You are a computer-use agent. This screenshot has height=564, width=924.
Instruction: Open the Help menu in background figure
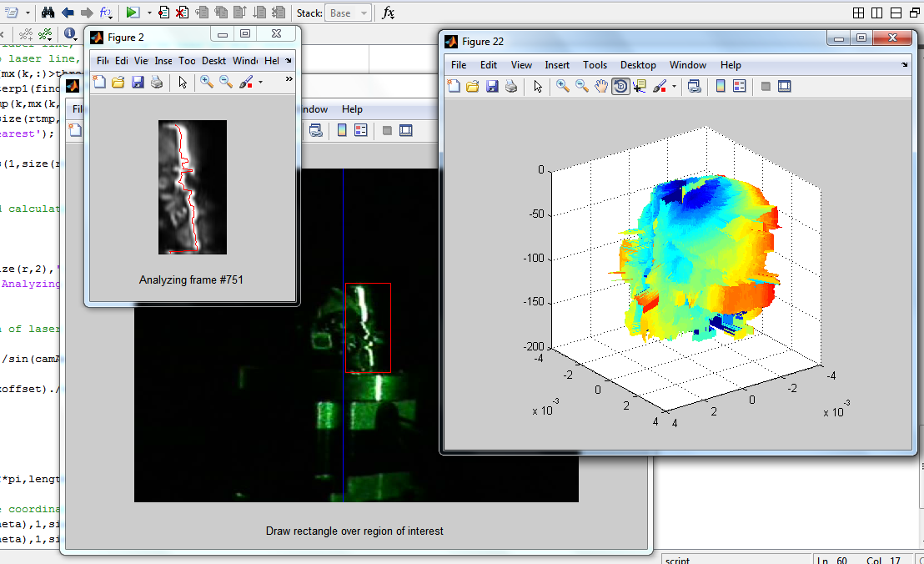pyautogui.click(x=352, y=109)
